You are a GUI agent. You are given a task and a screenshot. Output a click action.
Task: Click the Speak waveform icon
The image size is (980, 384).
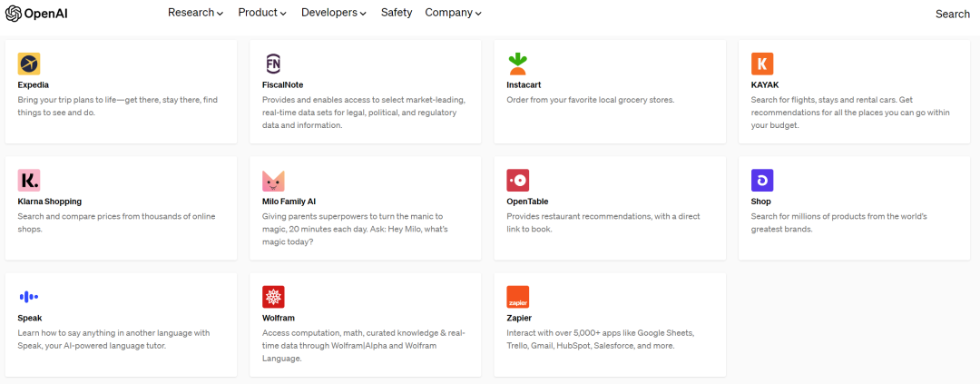[x=29, y=297]
